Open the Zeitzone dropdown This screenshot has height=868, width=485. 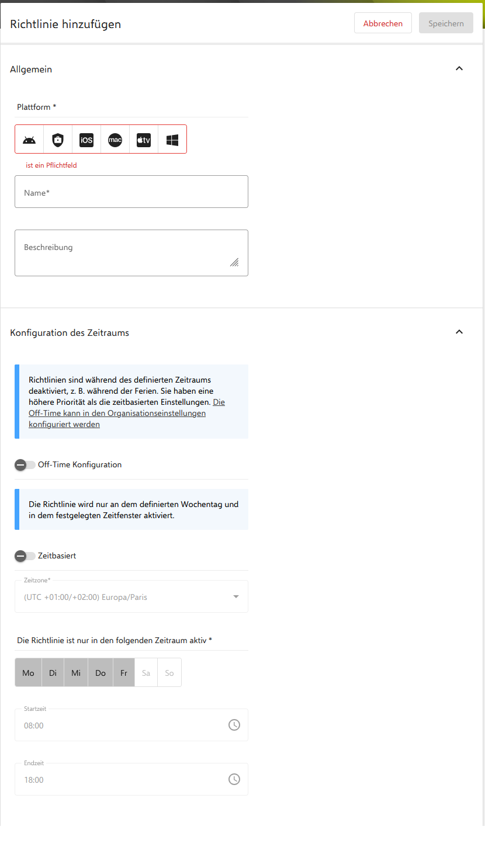[x=131, y=596]
